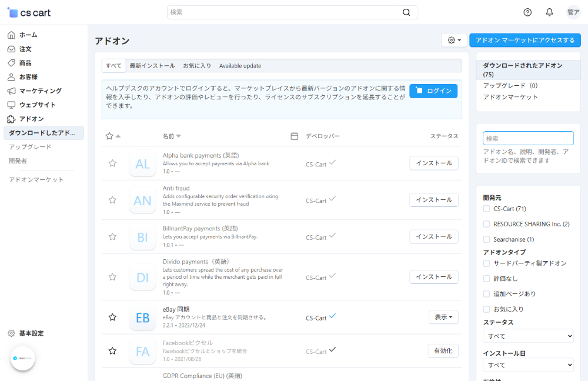
Task: Open the help question mark icon
Action: [527, 12]
